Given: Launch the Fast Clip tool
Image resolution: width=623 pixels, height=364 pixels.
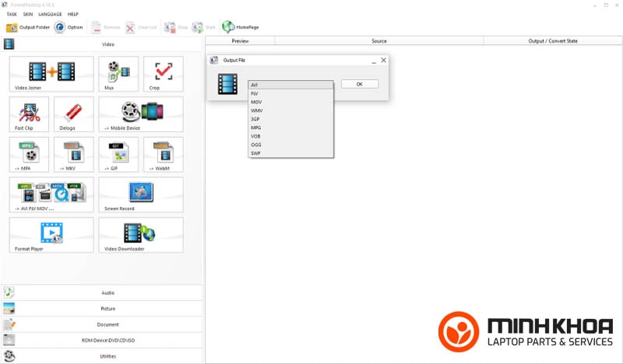Looking at the screenshot, I should (29, 114).
